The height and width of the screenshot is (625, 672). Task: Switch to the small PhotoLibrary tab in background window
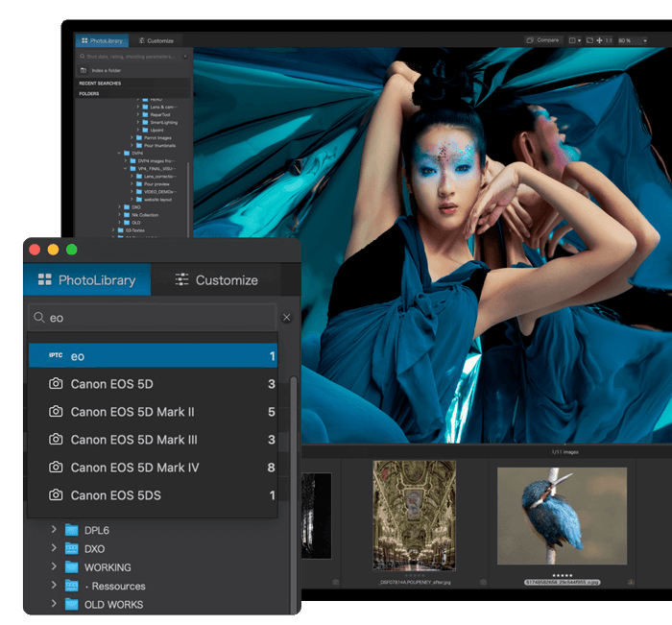pos(102,40)
